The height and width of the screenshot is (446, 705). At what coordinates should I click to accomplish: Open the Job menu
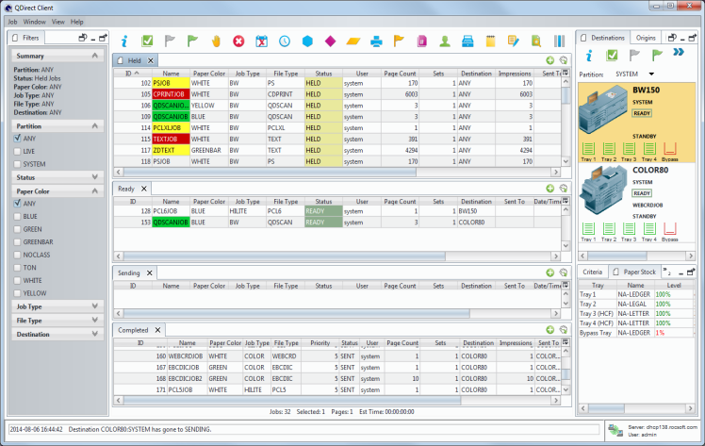[13, 22]
